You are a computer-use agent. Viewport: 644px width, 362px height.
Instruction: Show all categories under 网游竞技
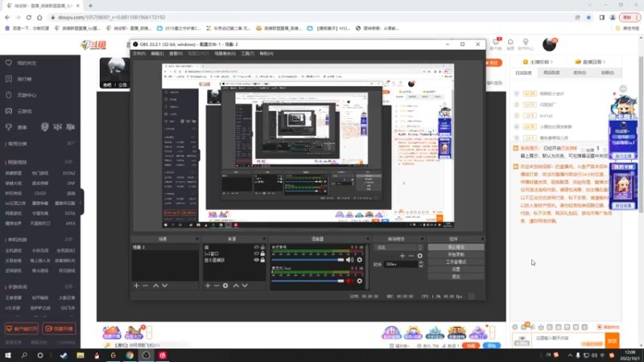pyautogui.click(x=69, y=162)
